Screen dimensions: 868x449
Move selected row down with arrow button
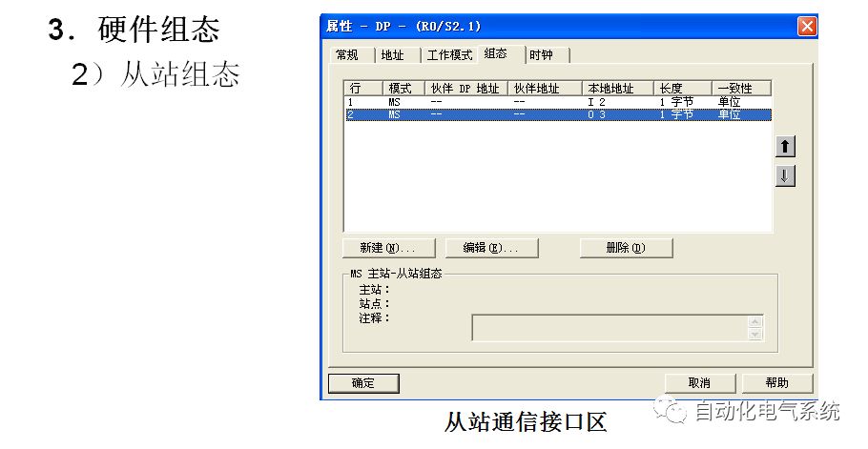(785, 175)
